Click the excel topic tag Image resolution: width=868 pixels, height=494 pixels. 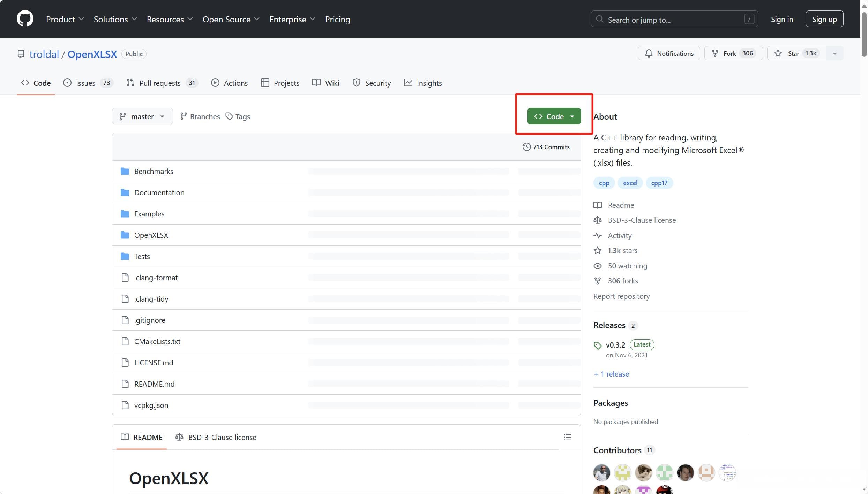[630, 183]
